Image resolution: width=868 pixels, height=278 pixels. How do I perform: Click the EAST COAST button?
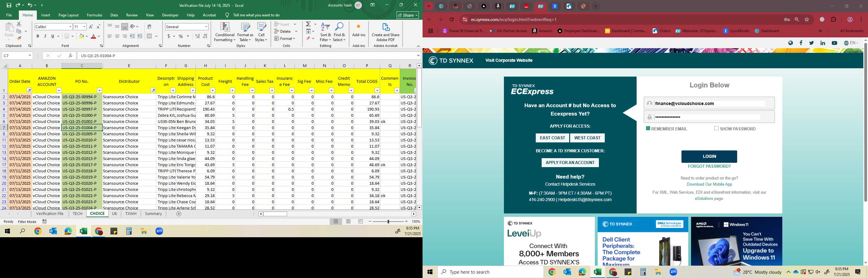(x=552, y=138)
